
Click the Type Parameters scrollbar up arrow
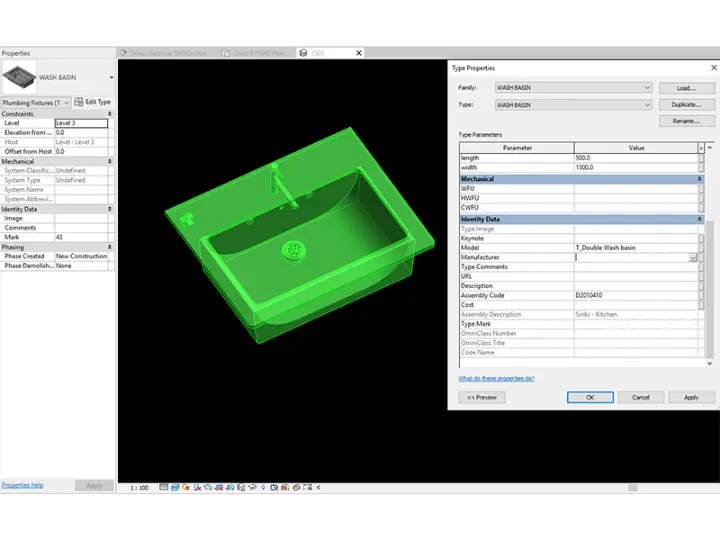click(x=709, y=148)
